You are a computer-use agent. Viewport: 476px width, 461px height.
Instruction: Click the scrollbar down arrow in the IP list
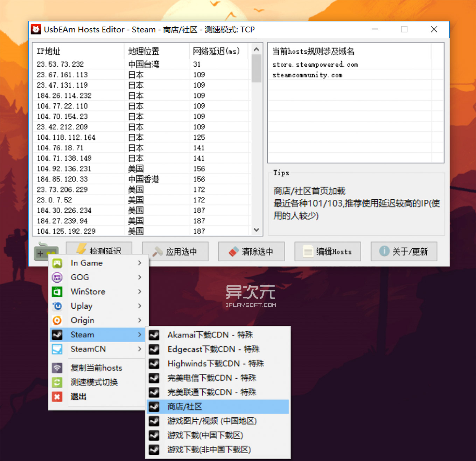tap(257, 230)
